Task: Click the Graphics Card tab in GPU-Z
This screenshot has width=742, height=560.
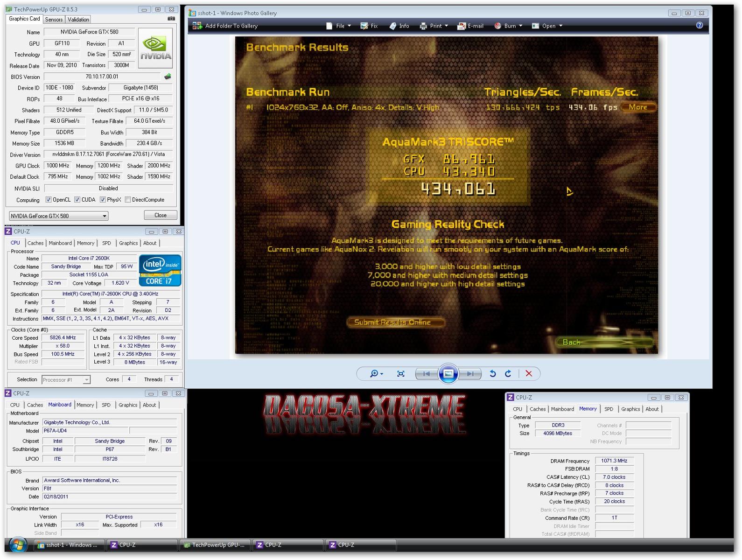Action: coord(24,19)
